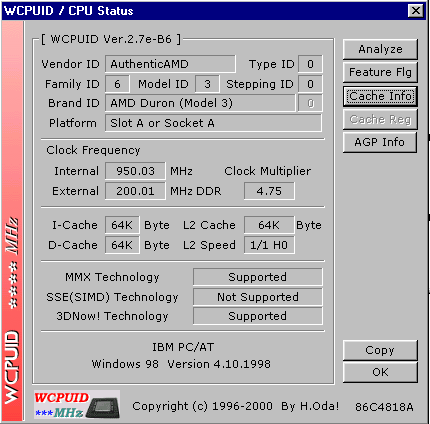
Task: Select the Internal clock 950.03 value
Action: pyautogui.click(x=135, y=171)
